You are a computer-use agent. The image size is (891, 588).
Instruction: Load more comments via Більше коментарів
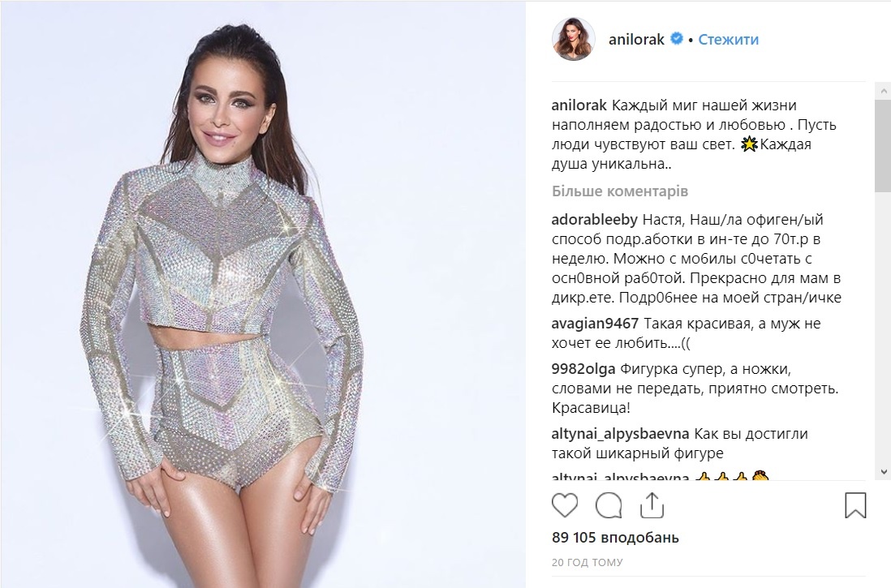(x=619, y=191)
